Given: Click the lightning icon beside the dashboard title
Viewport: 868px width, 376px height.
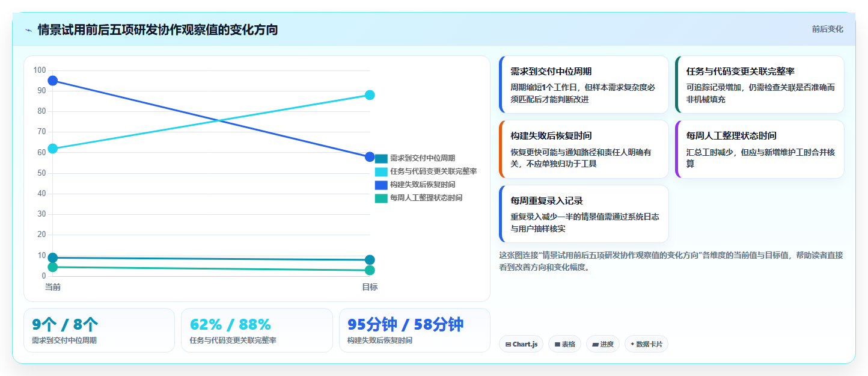Looking at the screenshot, I should [x=28, y=29].
